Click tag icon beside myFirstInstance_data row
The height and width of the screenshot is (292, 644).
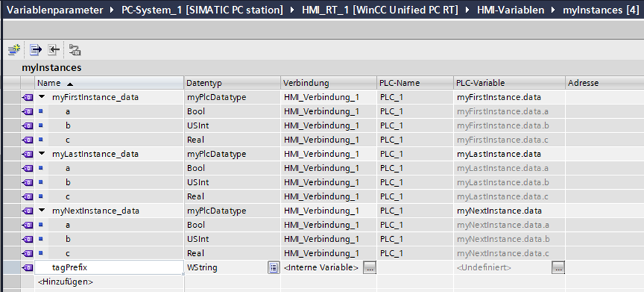click(x=28, y=97)
